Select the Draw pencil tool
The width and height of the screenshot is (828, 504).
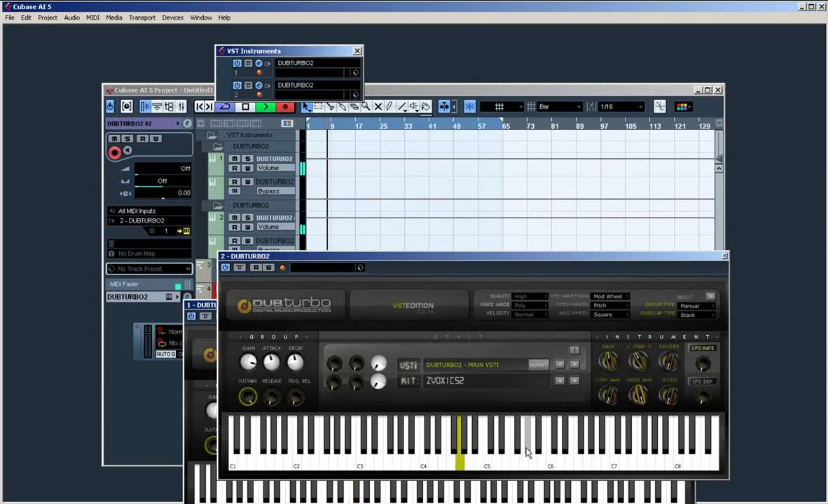[x=389, y=106]
